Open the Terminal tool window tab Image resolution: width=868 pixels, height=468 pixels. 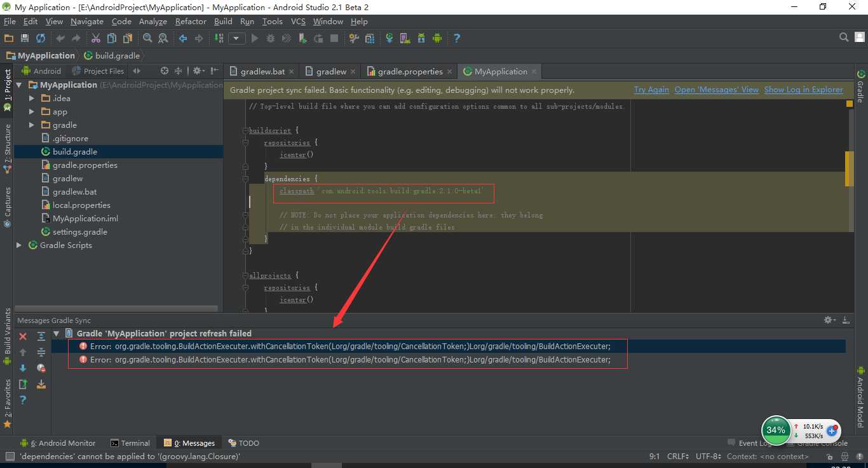130,443
